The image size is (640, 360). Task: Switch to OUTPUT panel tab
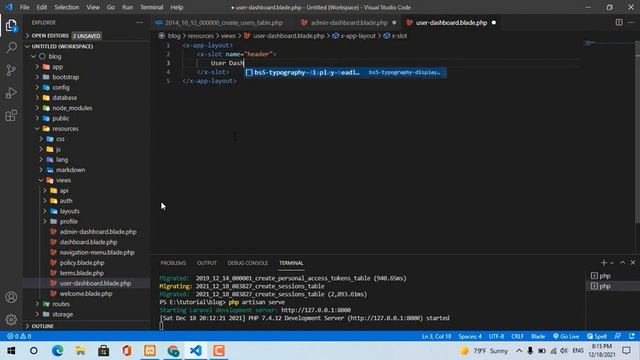click(x=207, y=263)
